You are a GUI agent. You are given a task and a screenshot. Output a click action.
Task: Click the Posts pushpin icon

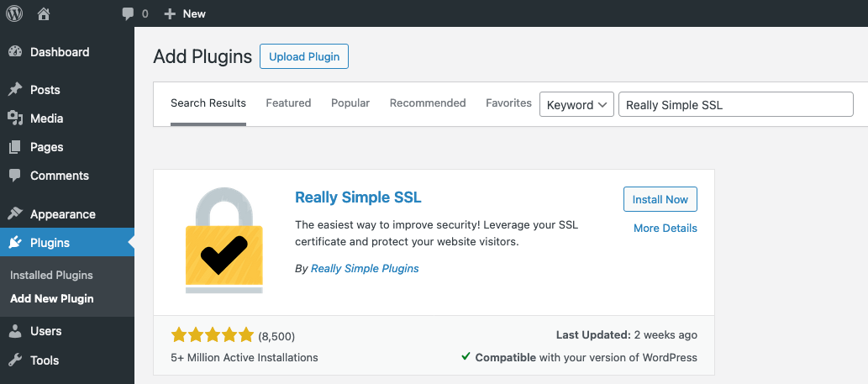(x=15, y=90)
